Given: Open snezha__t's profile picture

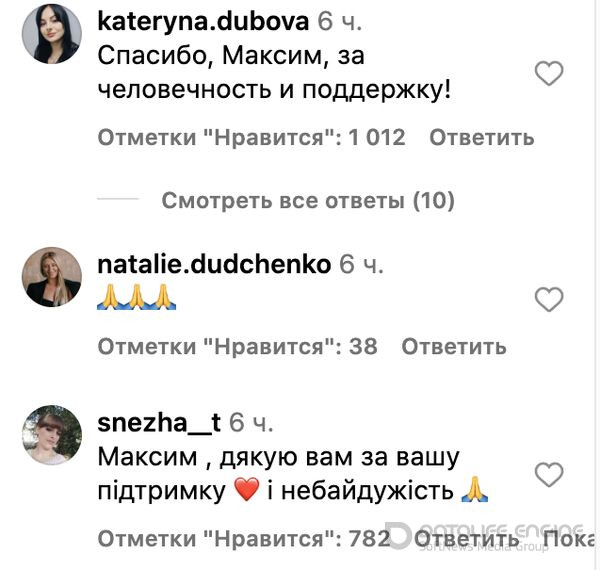Looking at the screenshot, I should point(52,435).
